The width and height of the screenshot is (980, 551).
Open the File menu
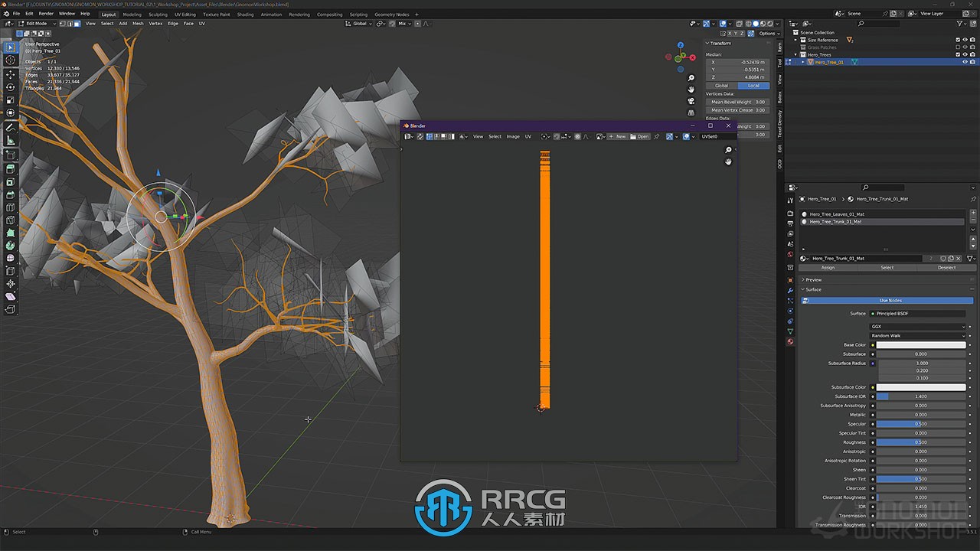click(x=16, y=14)
